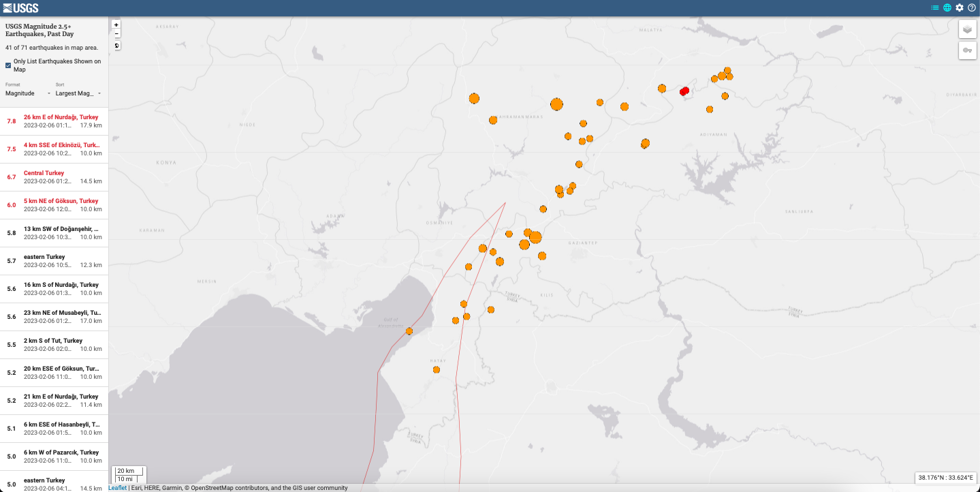Select the magnitude 7.8 Nurdağı earthquake entry
The image size is (980, 492).
tap(54, 121)
